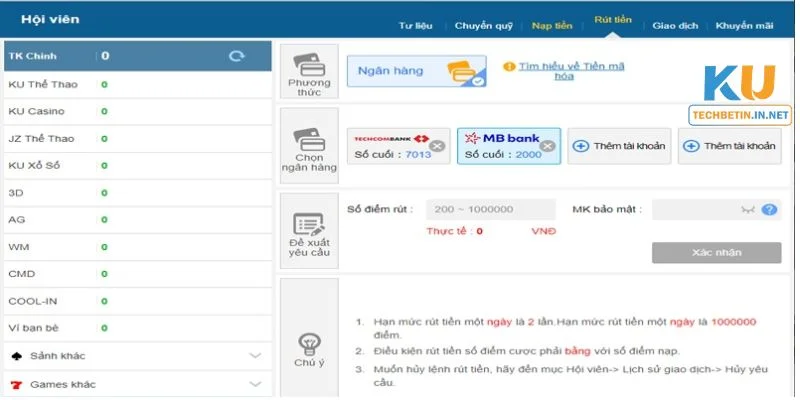Click the Chú ý lightbulb icon

309,344
